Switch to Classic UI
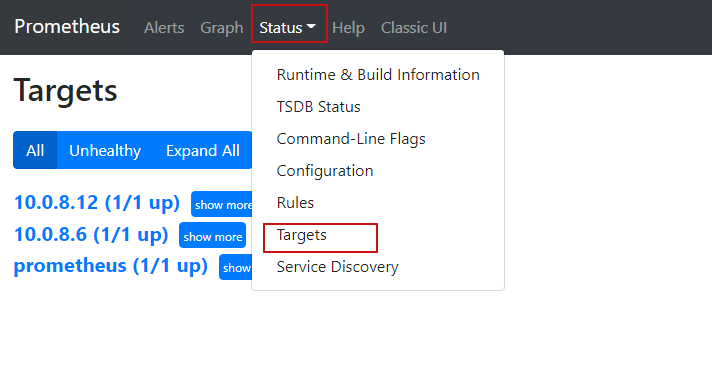 tap(414, 28)
